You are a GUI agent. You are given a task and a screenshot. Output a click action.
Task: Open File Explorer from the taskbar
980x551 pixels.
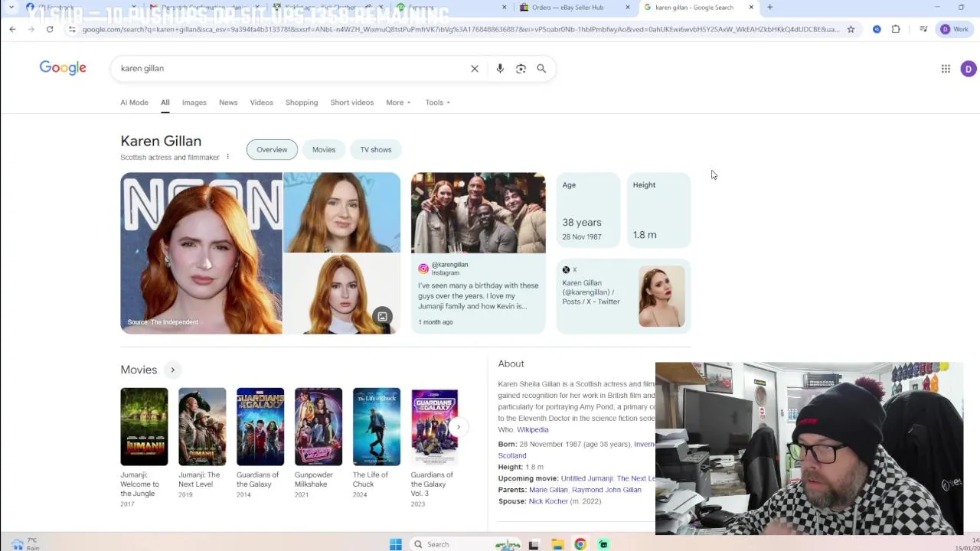(557, 544)
